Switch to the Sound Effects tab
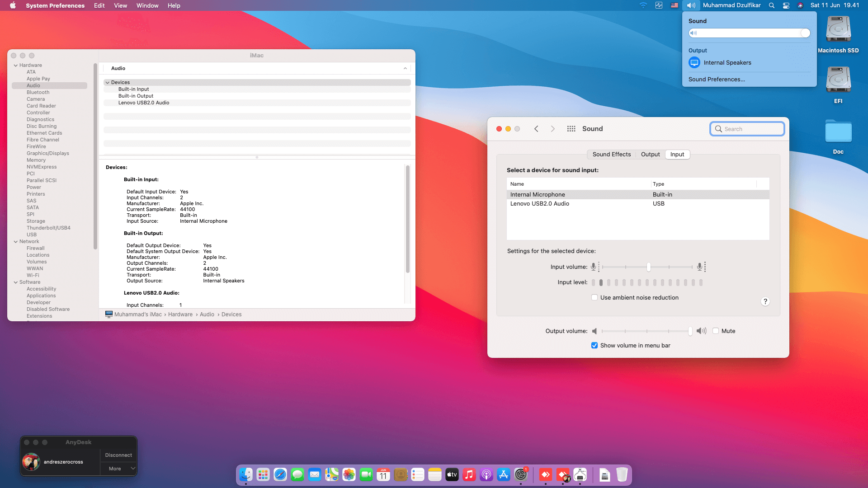 [611, 154]
